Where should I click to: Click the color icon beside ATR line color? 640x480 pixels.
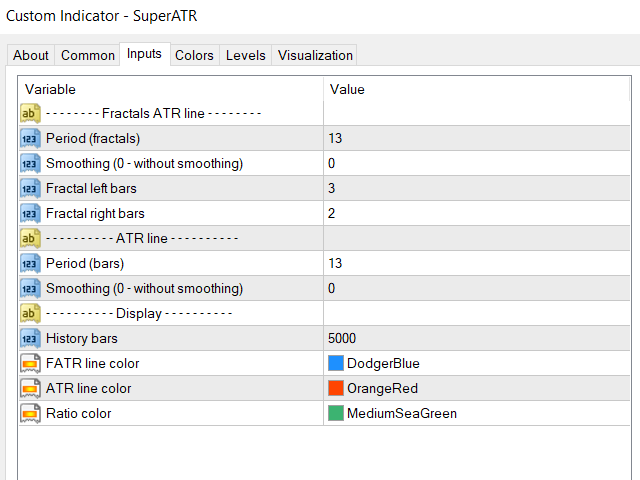[x=30, y=388]
